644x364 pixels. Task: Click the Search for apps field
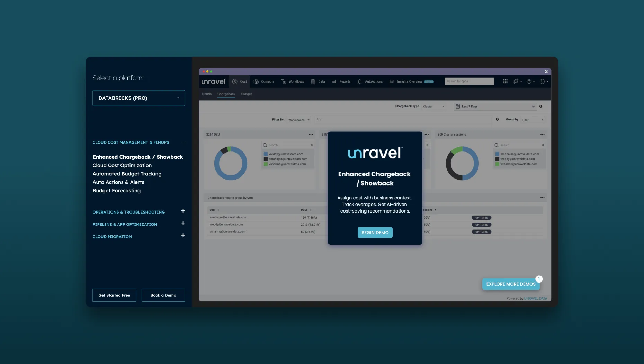469,81
